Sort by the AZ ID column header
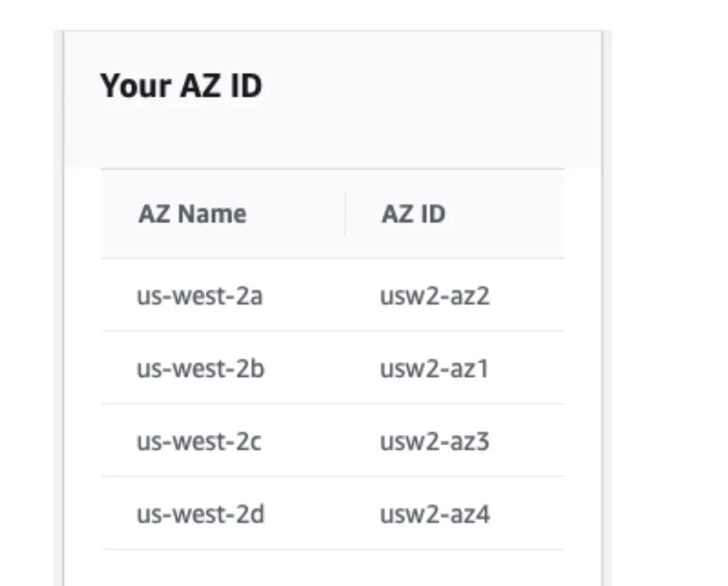 (413, 214)
